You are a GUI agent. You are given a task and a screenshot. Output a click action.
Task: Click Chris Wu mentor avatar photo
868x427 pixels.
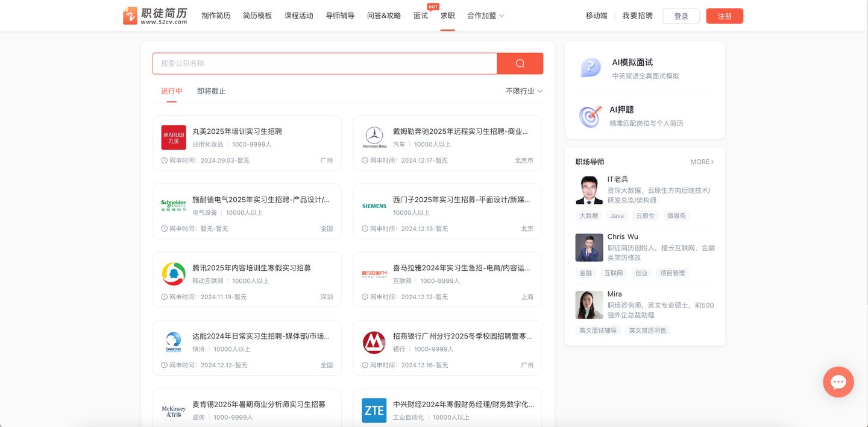[x=589, y=247]
